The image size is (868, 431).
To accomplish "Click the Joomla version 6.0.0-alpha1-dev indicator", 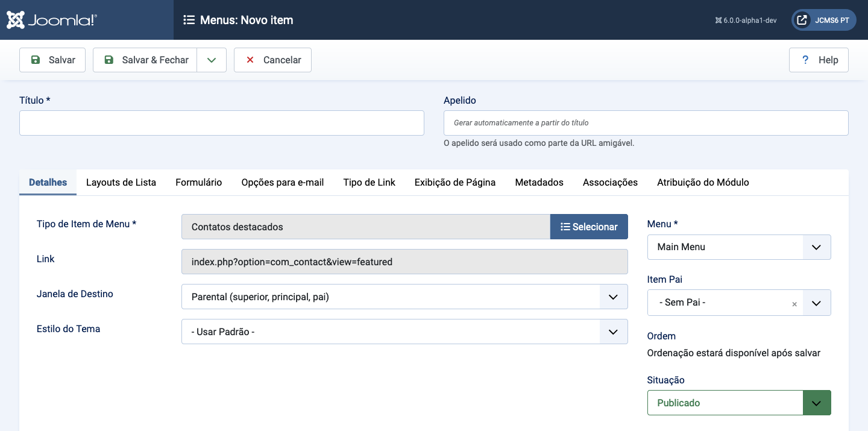I will 746,20.
